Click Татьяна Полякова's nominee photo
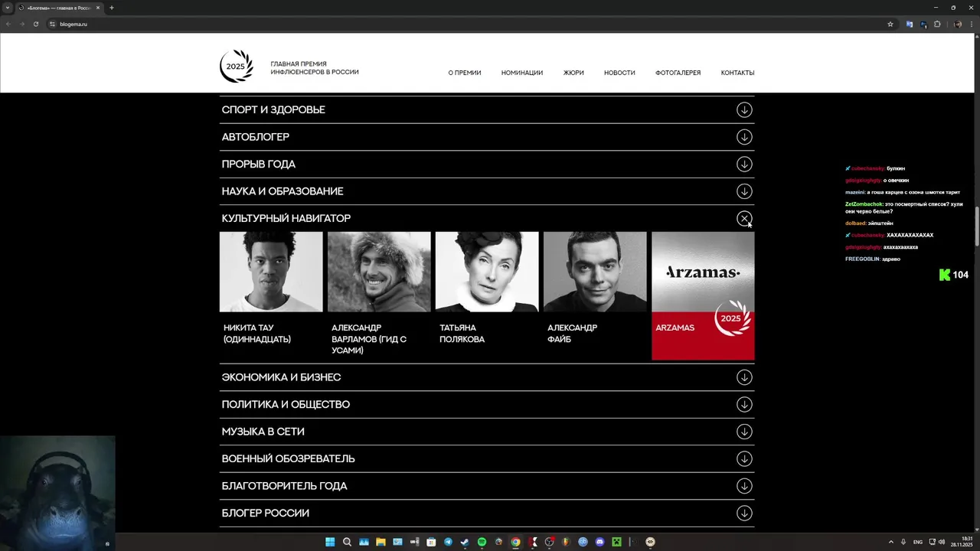The image size is (980, 551). 487,272
